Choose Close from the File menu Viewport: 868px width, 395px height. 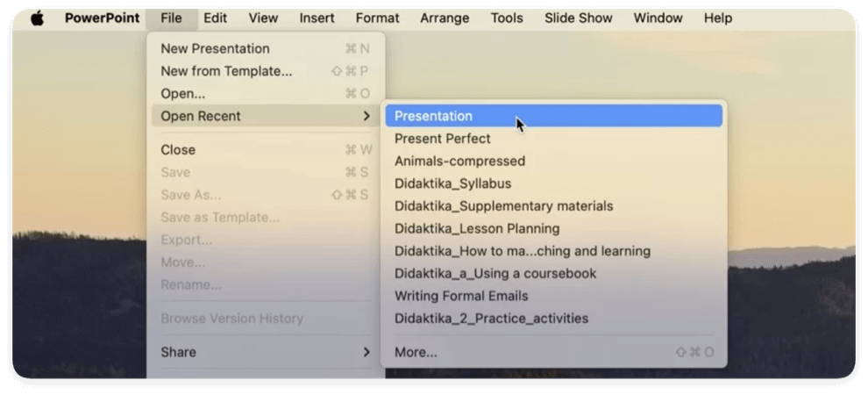click(x=266, y=150)
